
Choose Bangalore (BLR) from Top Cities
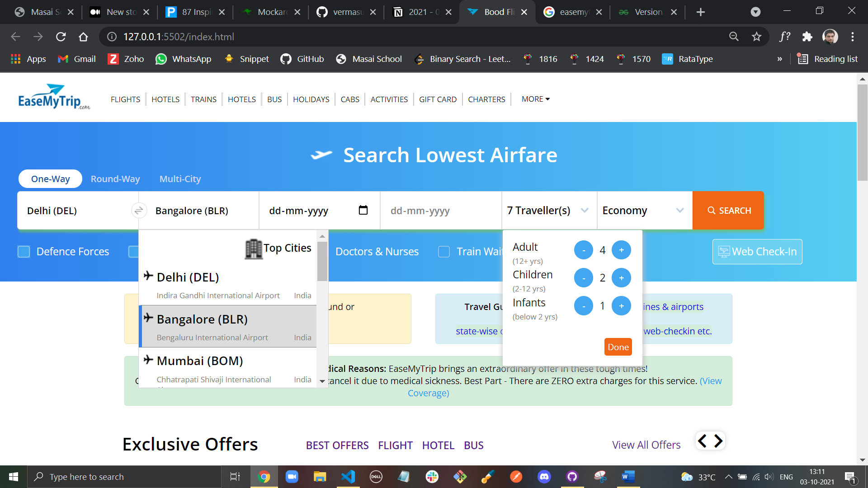coord(227,326)
